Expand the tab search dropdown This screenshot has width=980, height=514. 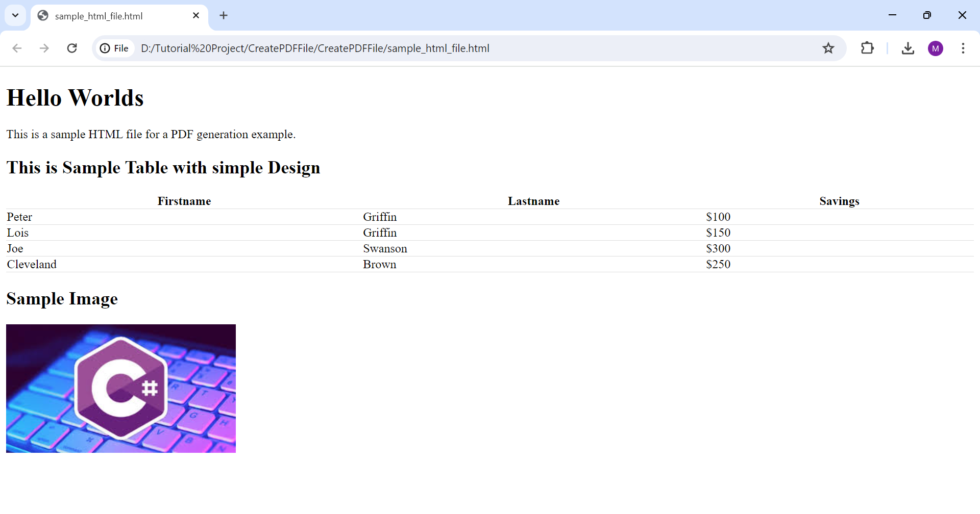pyautogui.click(x=15, y=15)
